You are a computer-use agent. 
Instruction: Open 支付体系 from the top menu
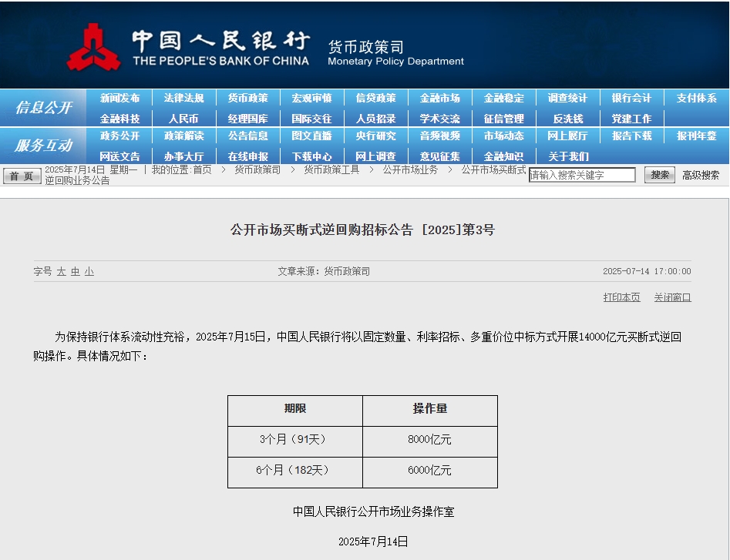pyautogui.click(x=696, y=99)
